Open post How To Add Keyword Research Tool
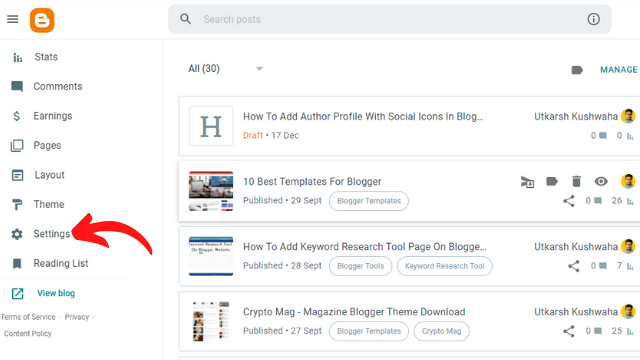The height and width of the screenshot is (360, 640). coord(364,247)
